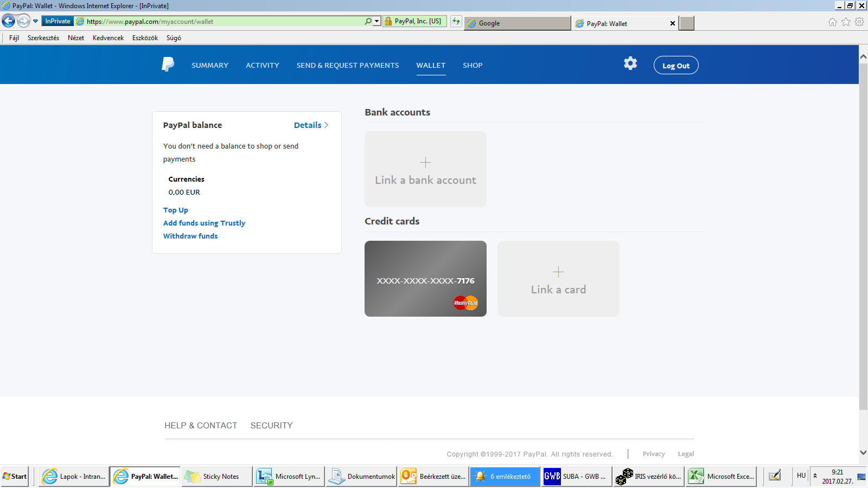Image resolution: width=868 pixels, height=488 pixels.
Task: Open SUBA - GWB taskbar item
Action: tap(577, 477)
